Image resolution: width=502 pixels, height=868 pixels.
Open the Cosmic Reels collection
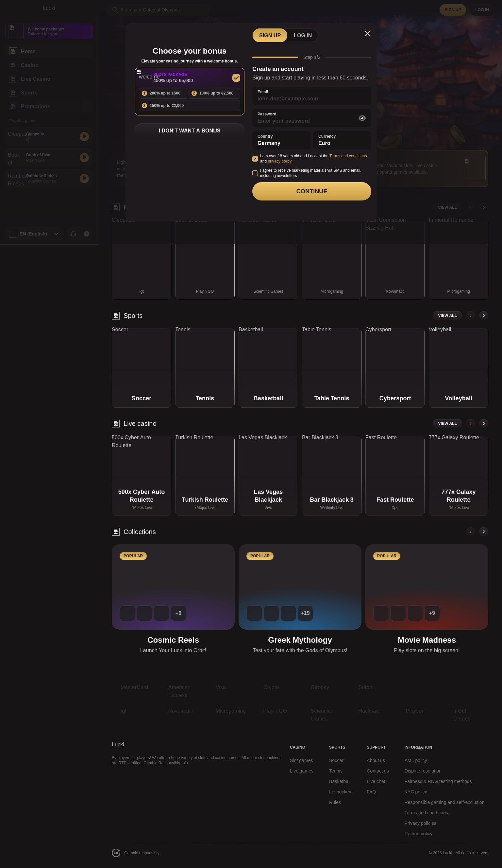[x=173, y=587]
